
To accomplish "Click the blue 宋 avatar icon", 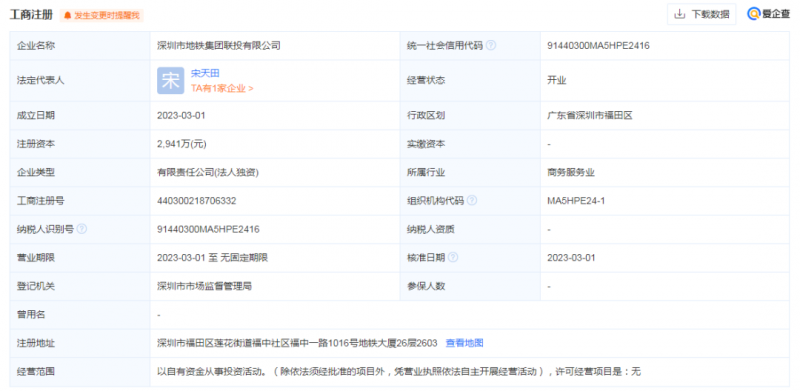I will tap(170, 81).
